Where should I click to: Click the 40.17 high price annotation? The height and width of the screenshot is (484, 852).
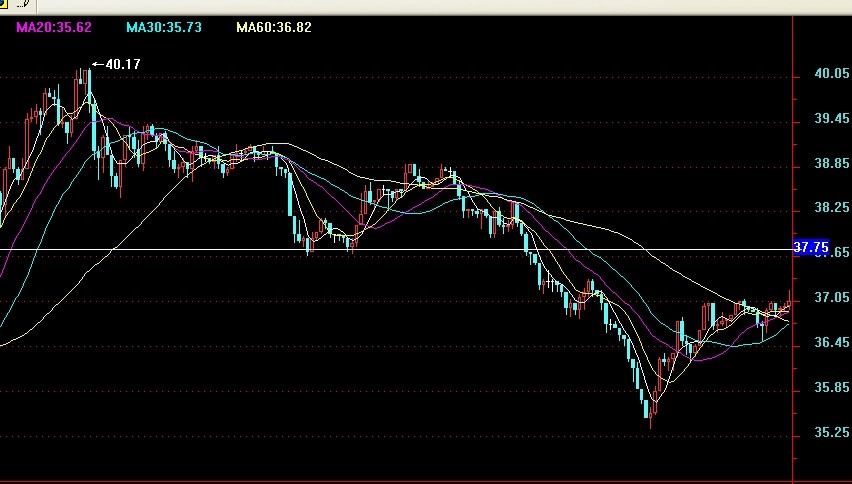[122, 64]
